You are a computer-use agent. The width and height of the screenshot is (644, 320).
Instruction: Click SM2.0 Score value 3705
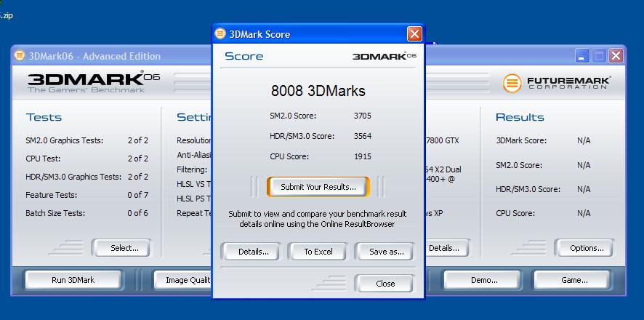tap(362, 116)
